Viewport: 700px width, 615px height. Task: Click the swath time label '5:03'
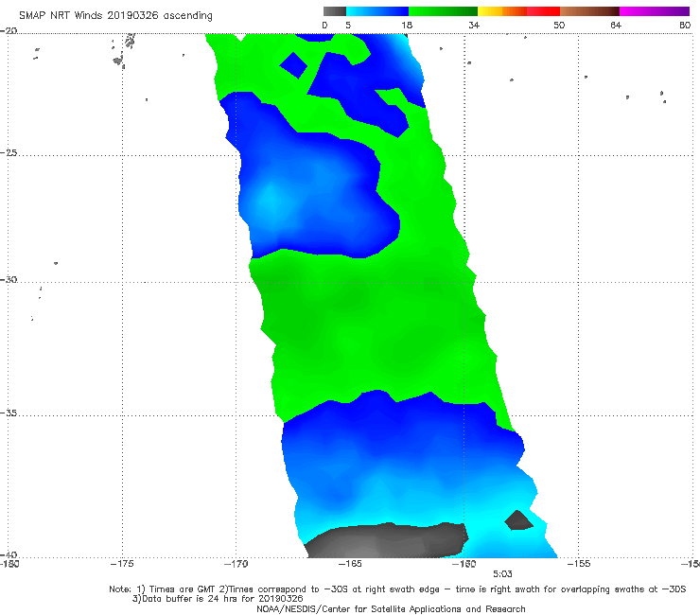[x=502, y=574]
